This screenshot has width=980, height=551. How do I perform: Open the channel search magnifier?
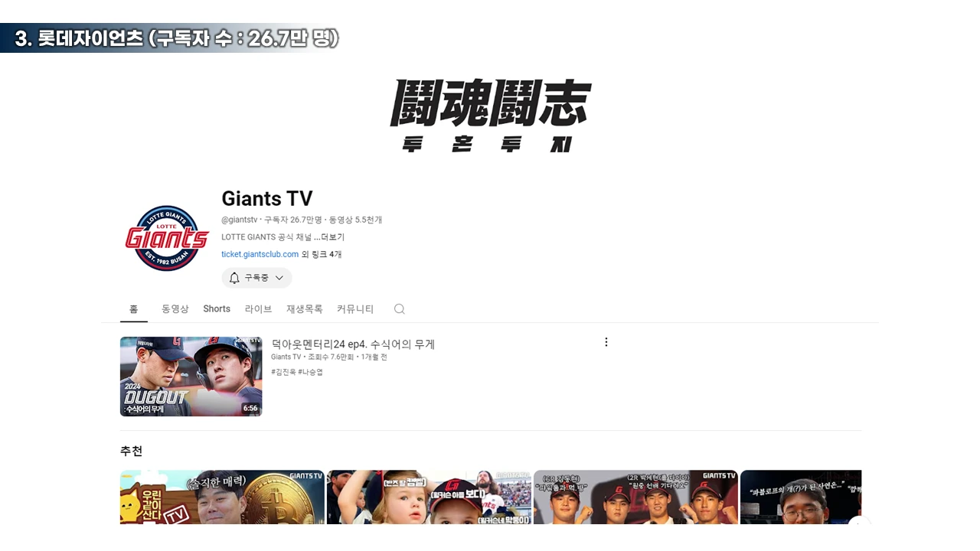click(399, 308)
